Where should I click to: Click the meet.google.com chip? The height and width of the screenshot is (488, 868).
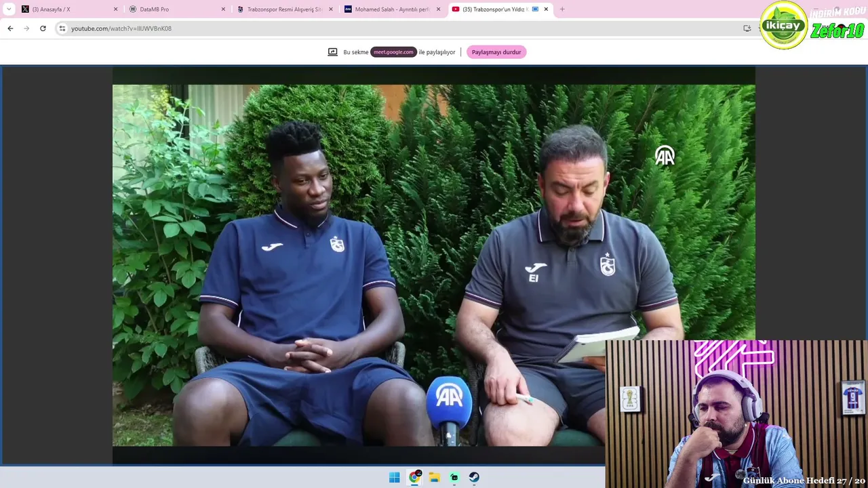(393, 52)
